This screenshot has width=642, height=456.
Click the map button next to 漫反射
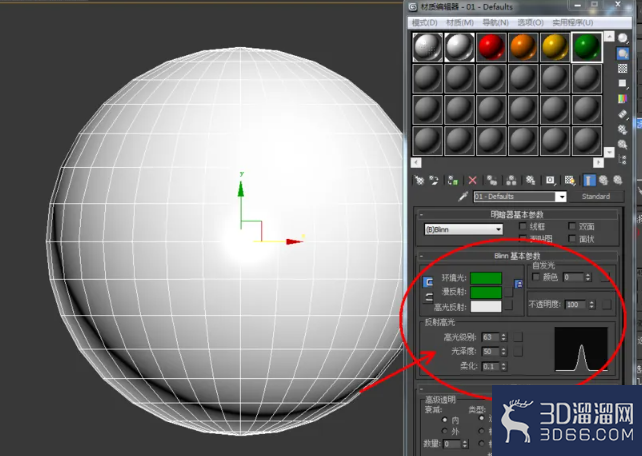point(509,292)
